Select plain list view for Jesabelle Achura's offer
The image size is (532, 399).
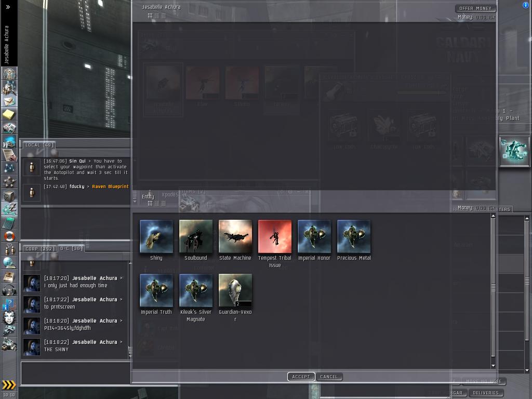164,16
